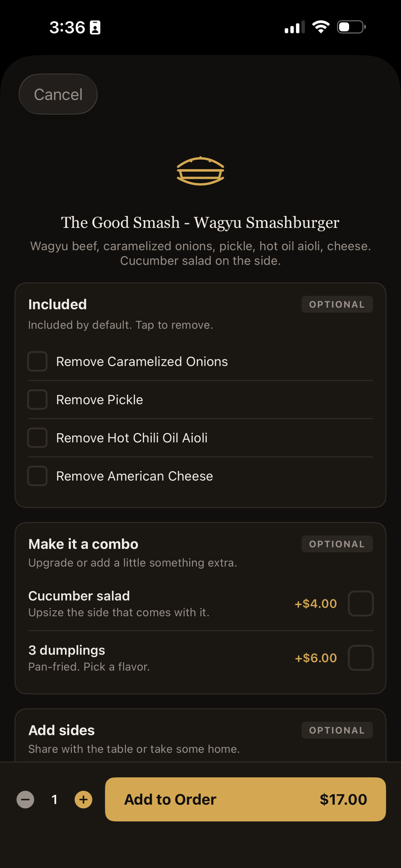Tap the battery indicator icon

click(351, 27)
